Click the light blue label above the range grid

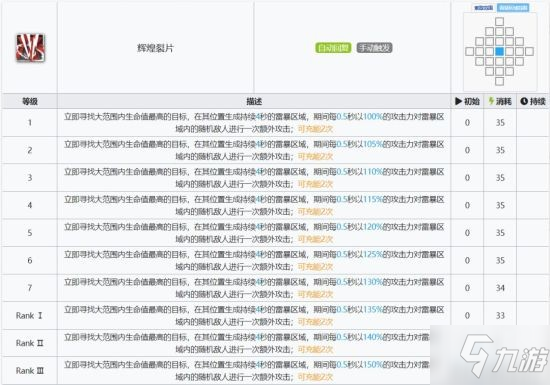tap(513, 7)
